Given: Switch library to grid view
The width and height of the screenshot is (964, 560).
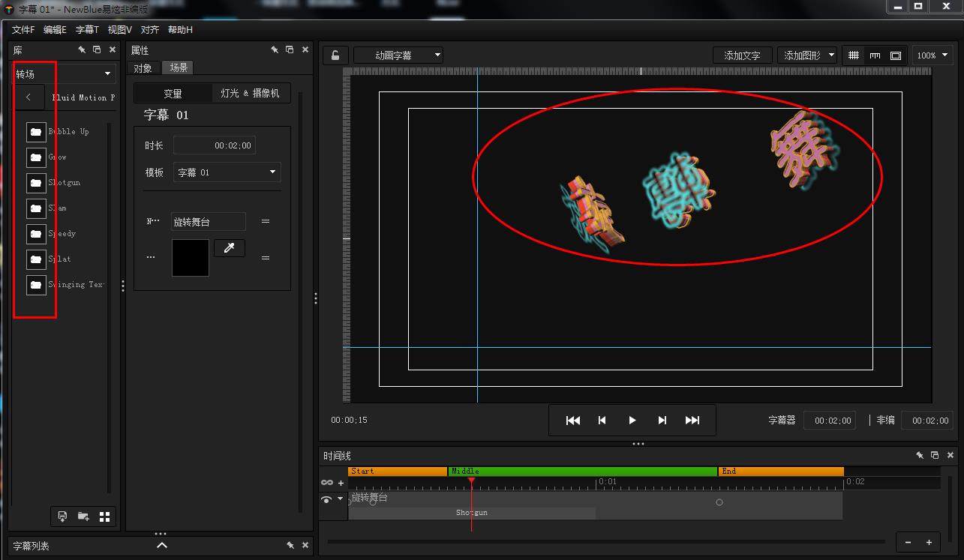Looking at the screenshot, I should coord(105,517).
